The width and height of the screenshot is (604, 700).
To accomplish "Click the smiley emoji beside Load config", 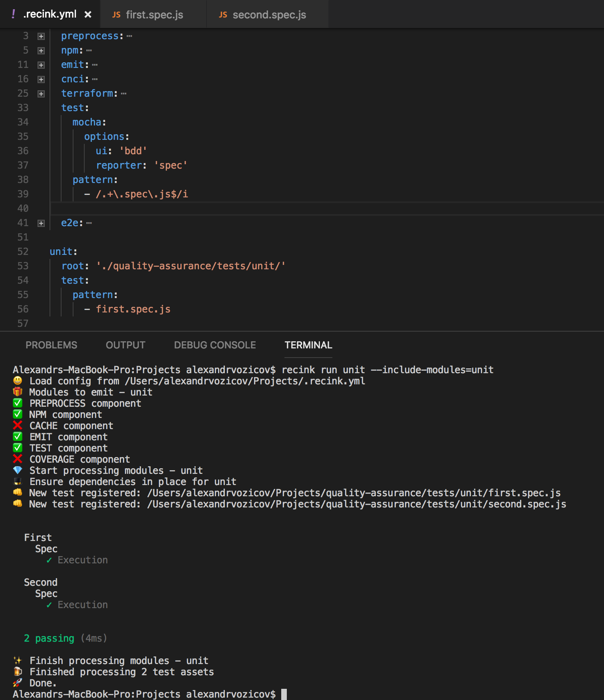I will coord(18,381).
